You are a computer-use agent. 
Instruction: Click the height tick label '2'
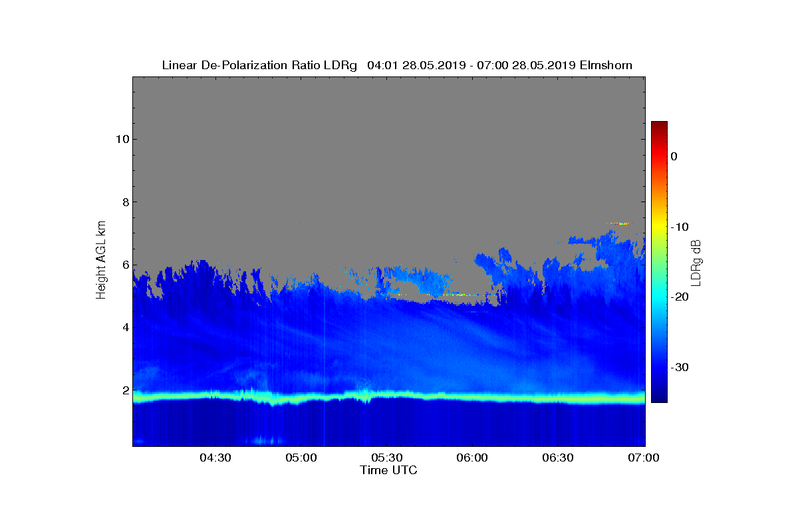[124, 390]
